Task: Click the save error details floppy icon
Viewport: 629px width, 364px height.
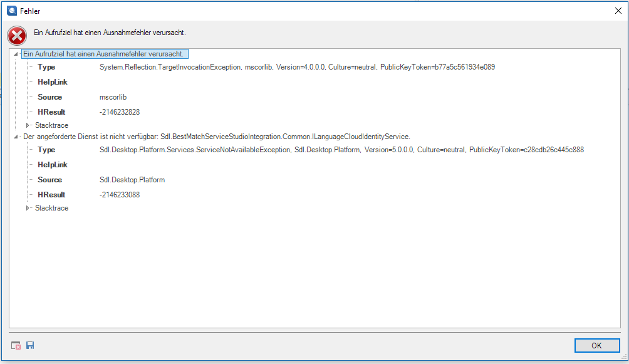Action: [30, 345]
